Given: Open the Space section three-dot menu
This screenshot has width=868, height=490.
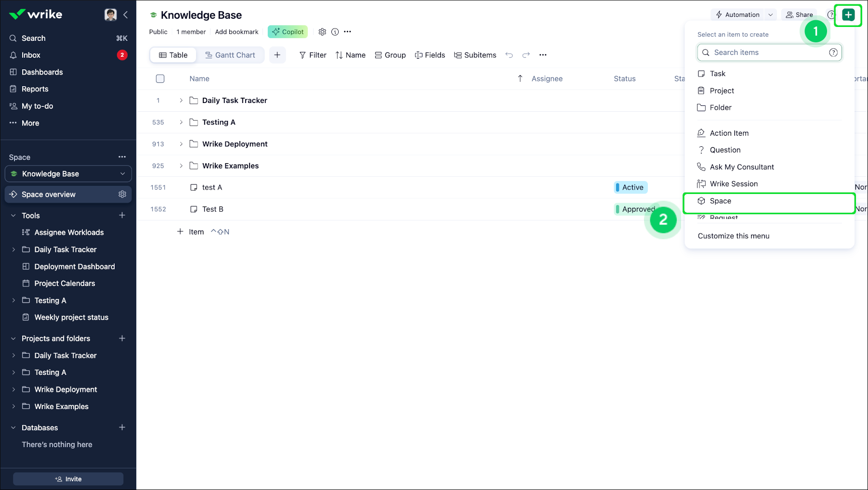Looking at the screenshot, I should [122, 157].
